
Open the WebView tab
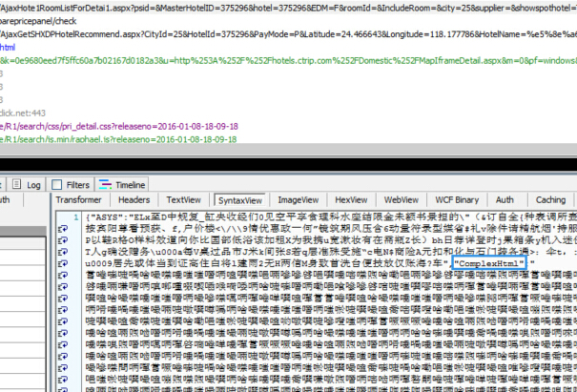[402, 200]
